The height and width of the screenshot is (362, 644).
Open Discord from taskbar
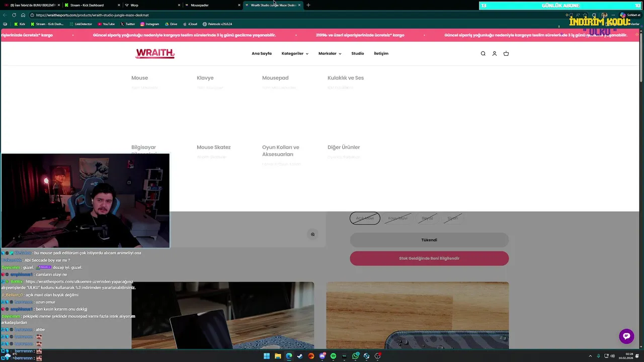322,356
